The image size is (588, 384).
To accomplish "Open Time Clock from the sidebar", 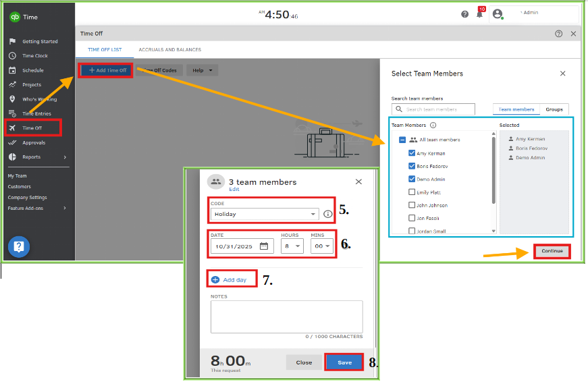I will [x=35, y=56].
